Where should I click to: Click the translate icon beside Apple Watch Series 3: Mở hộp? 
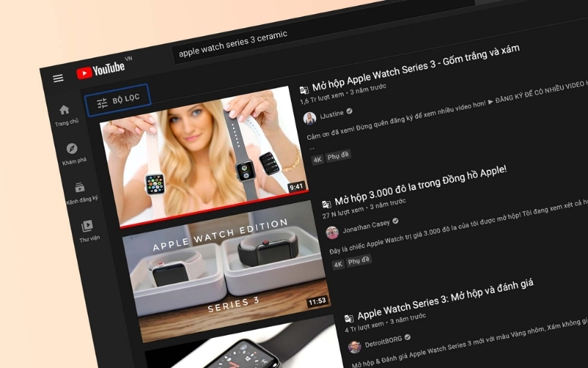coord(348,319)
